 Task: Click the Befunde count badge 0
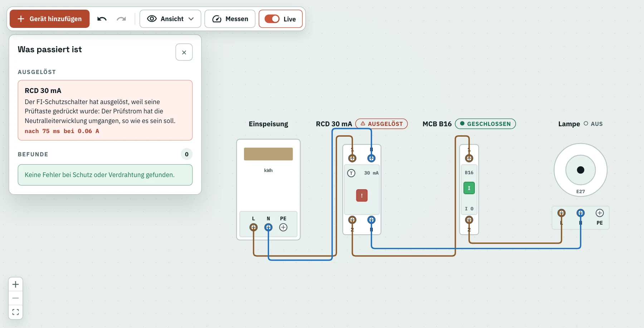pyautogui.click(x=187, y=154)
